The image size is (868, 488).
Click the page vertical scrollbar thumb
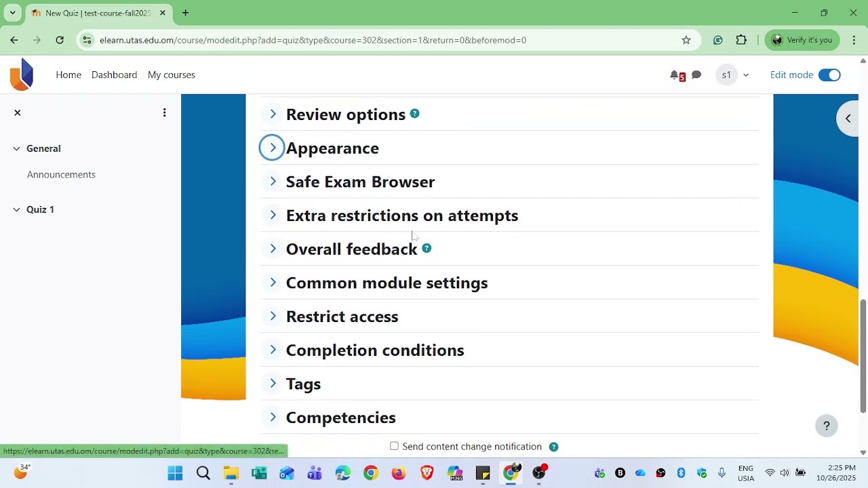point(863,356)
